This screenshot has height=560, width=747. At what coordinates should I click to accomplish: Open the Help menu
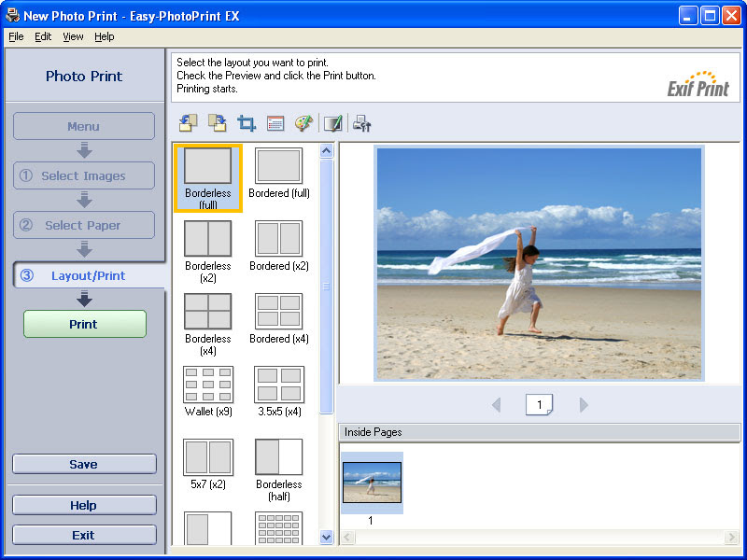click(x=104, y=36)
